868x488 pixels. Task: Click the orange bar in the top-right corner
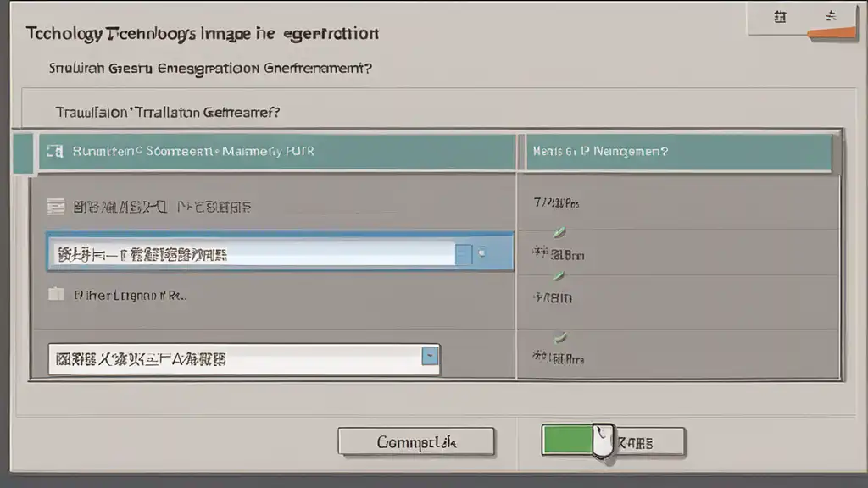tap(832, 33)
